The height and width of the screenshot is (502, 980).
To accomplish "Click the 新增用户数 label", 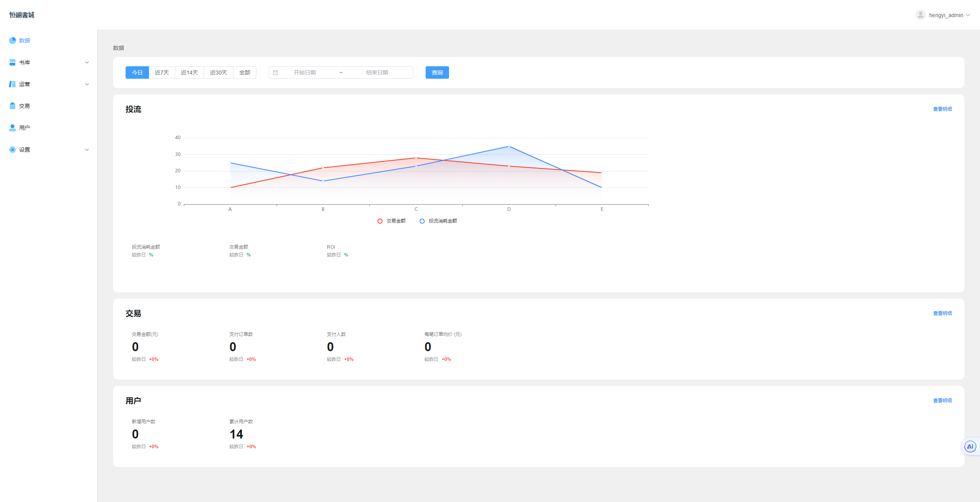I will point(144,422).
